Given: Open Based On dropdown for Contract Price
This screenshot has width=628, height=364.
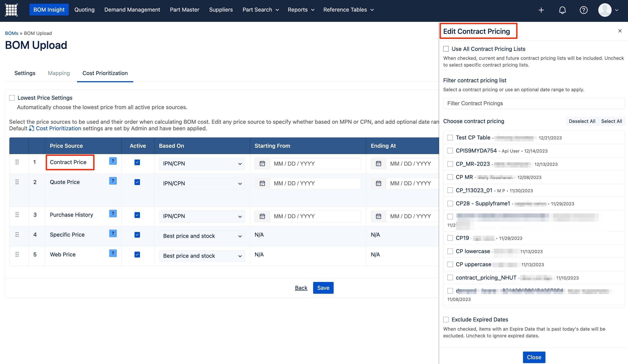Looking at the screenshot, I should coord(202,164).
